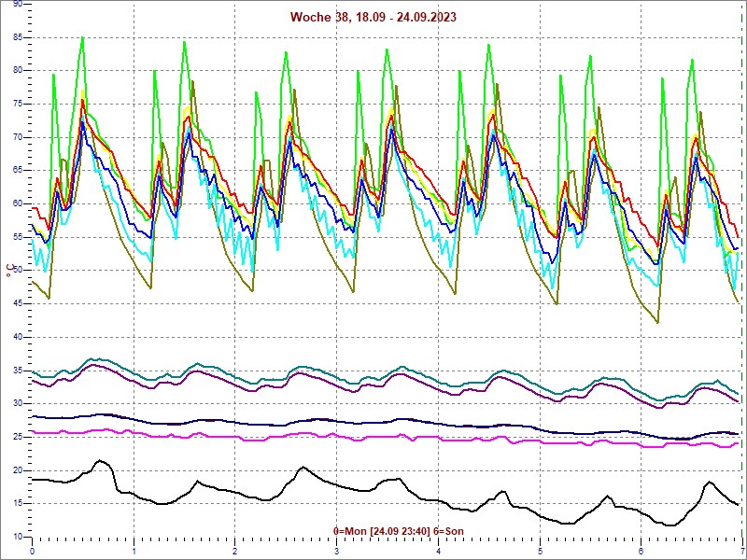
Task: Click the y-axis value 70
Action: click(18, 137)
